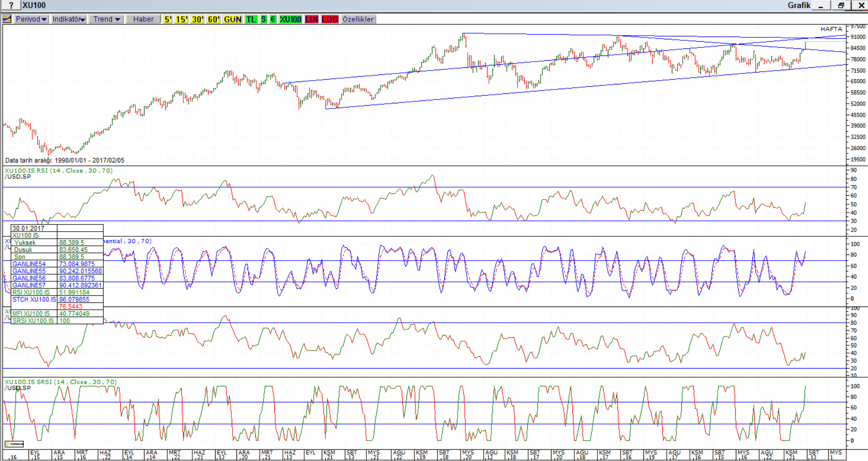Select the 5-minute period button

(x=168, y=19)
